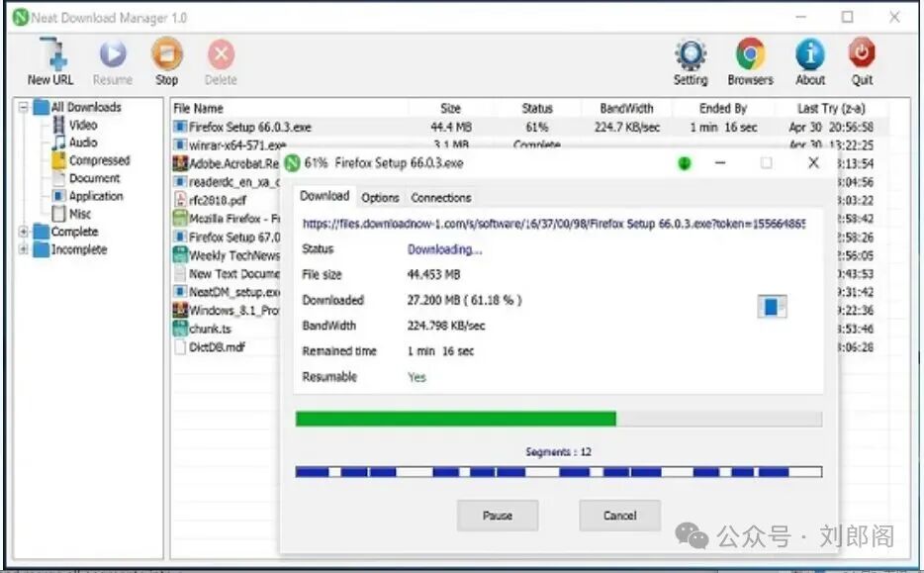Select the winrar-x64-571.exe row
The width and height of the screenshot is (924, 573).
click(x=530, y=144)
